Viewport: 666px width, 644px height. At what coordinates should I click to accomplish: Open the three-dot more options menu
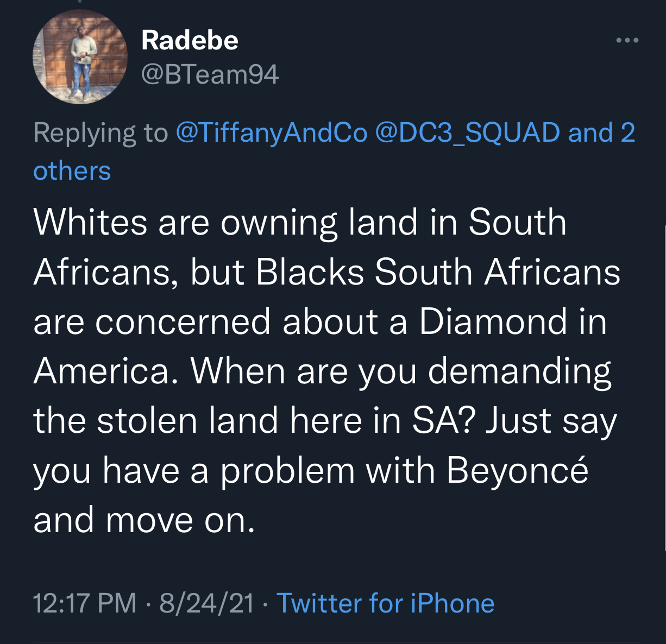pyautogui.click(x=627, y=40)
